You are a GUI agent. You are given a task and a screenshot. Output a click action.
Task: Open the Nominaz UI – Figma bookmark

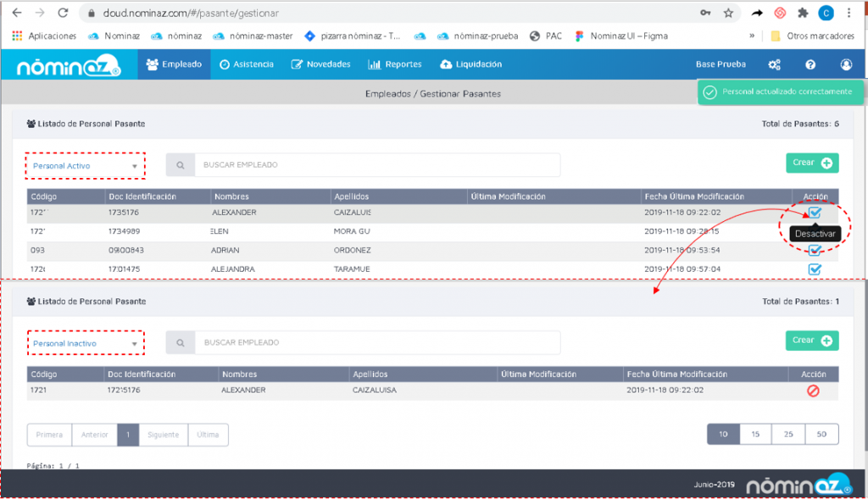point(621,36)
